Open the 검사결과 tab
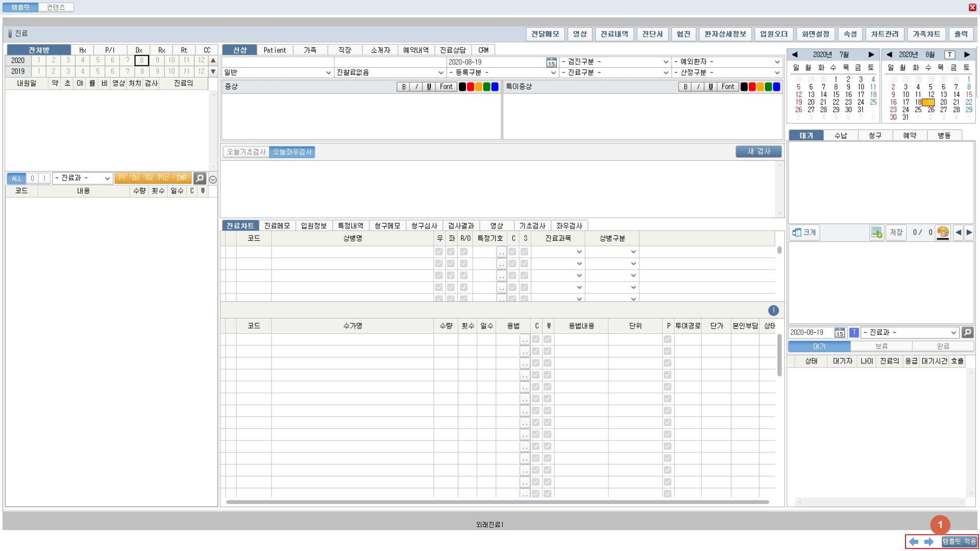The height and width of the screenshot is (551, 980). (460, 226)
